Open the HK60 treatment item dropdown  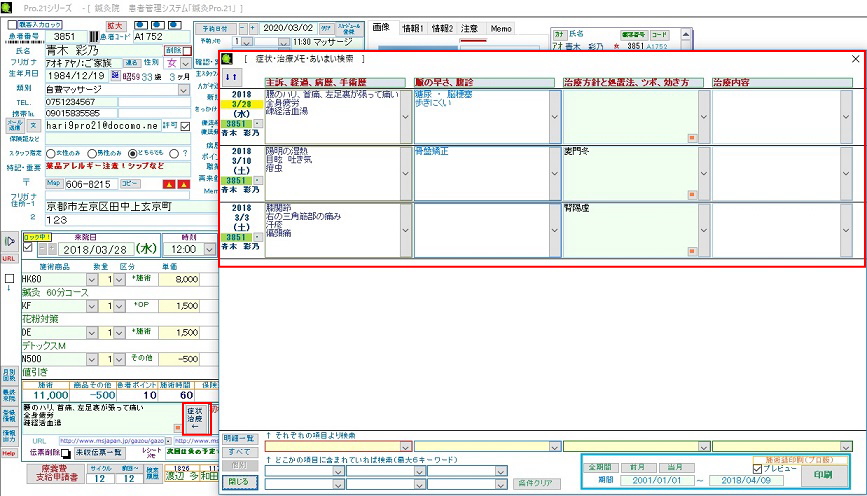click(x=92, y=279)
